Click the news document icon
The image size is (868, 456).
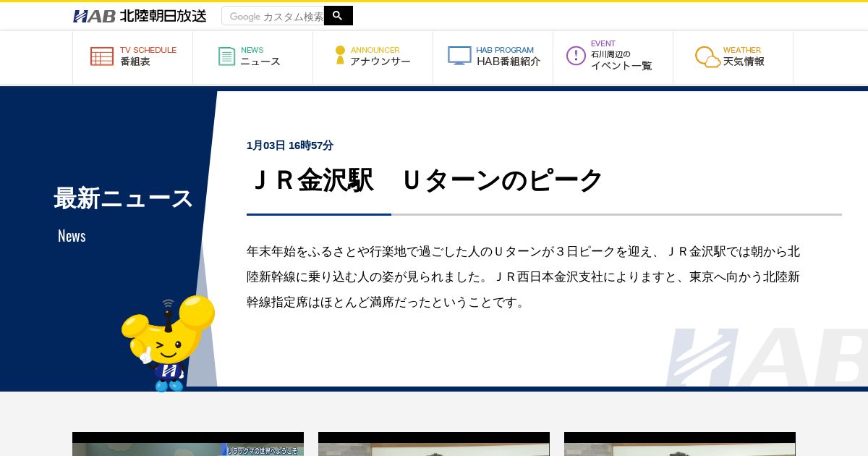227,56
